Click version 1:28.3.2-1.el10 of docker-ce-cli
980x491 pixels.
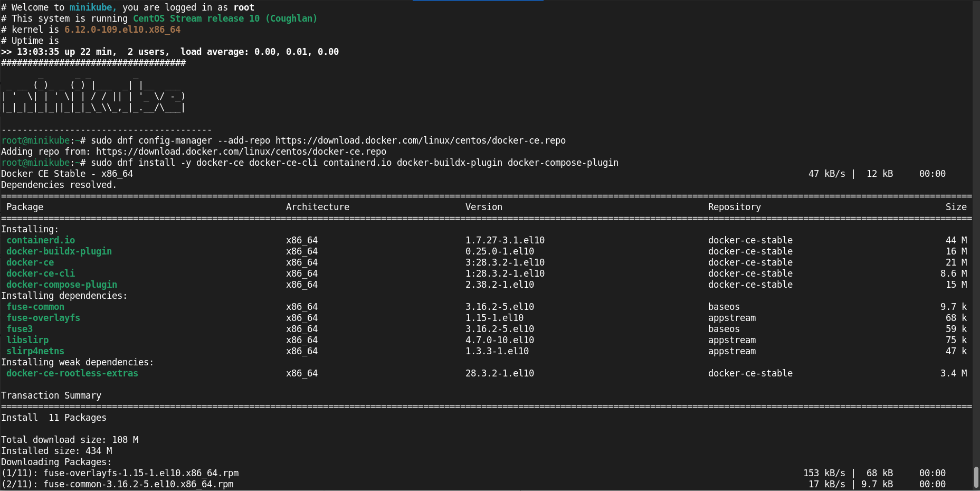505,273
